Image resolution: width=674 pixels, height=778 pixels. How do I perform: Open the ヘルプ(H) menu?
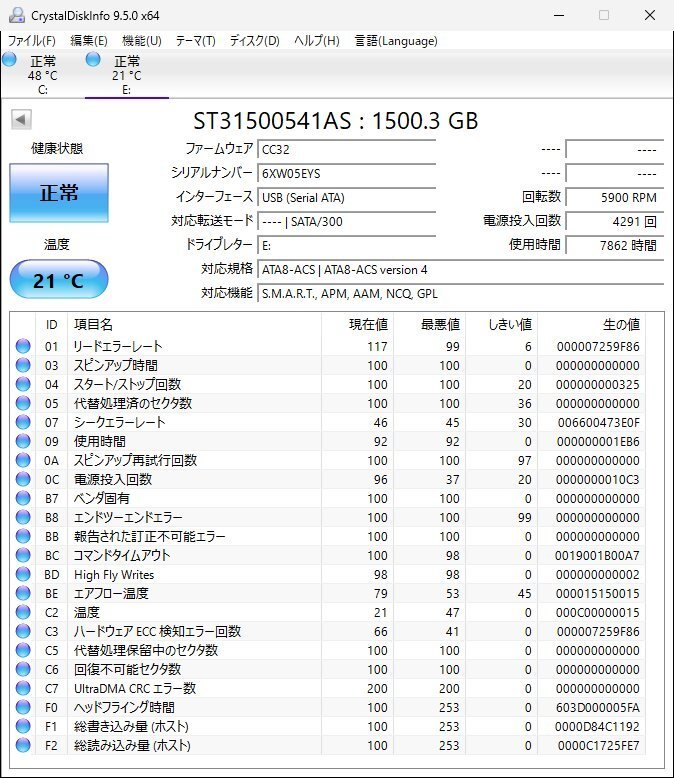[x=317, y=41]
